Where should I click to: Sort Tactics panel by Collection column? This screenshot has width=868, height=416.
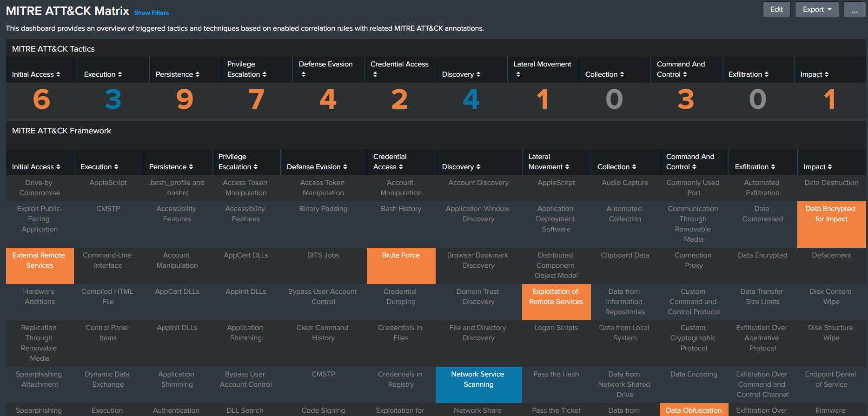[605, 74]
